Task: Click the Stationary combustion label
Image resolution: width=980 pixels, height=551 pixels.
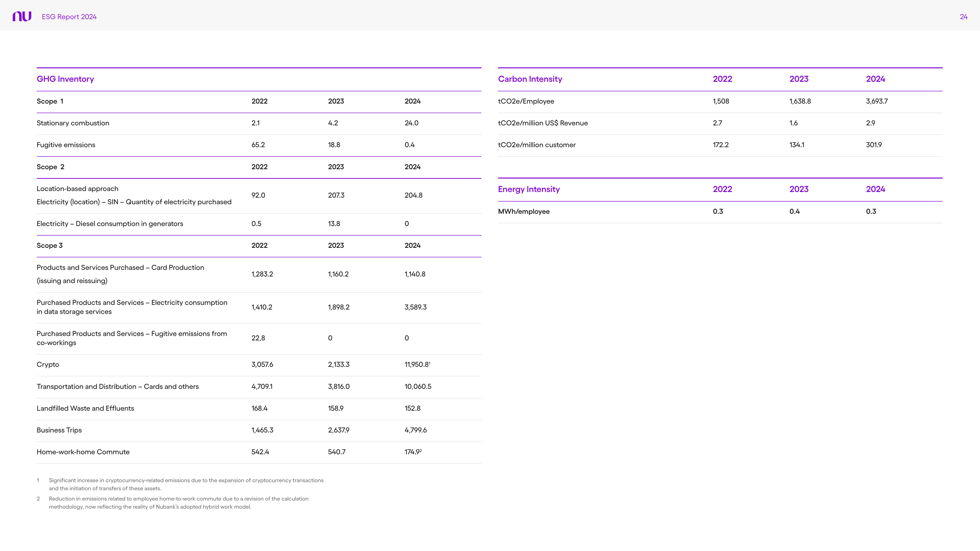Action: [73, 123]
